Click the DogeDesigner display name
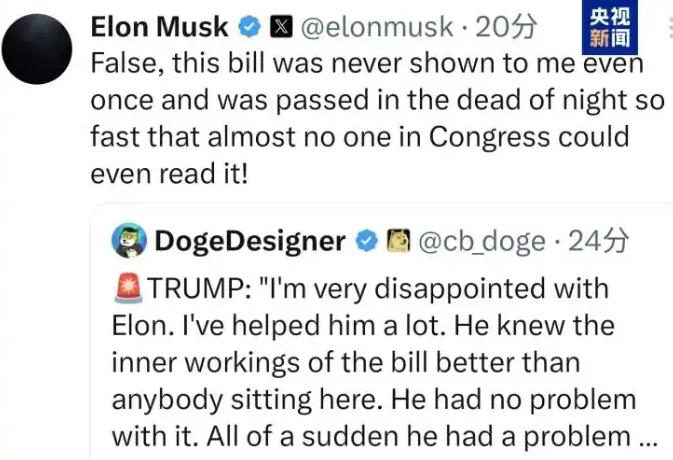Screen dimensions: 673x460 (x=250, y=241)
